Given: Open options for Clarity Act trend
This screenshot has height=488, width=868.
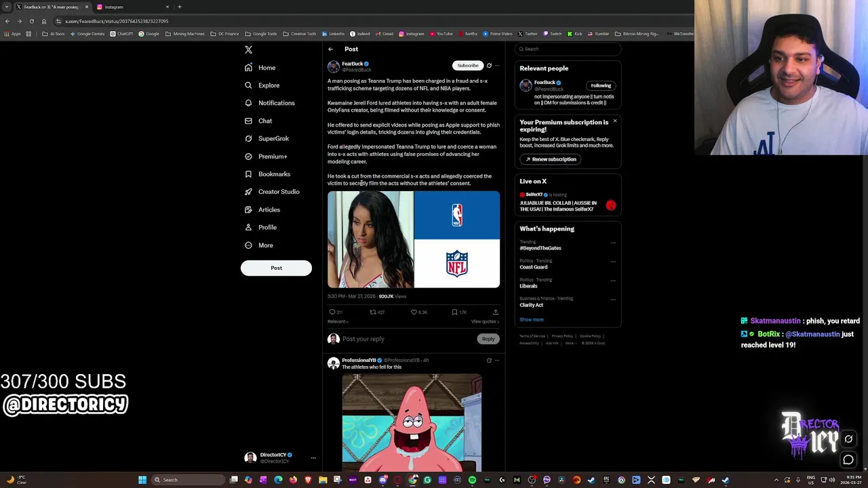Looking at the screenshot, I should (613, 300).
